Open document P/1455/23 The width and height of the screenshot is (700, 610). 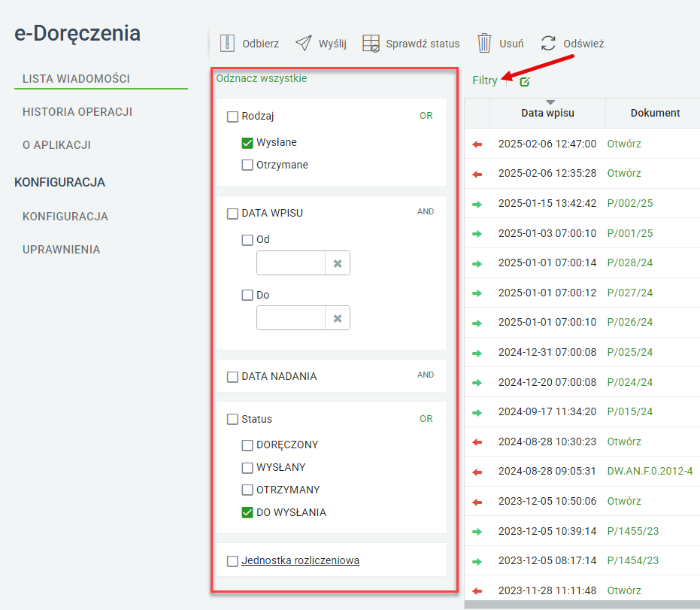[633, 531]
